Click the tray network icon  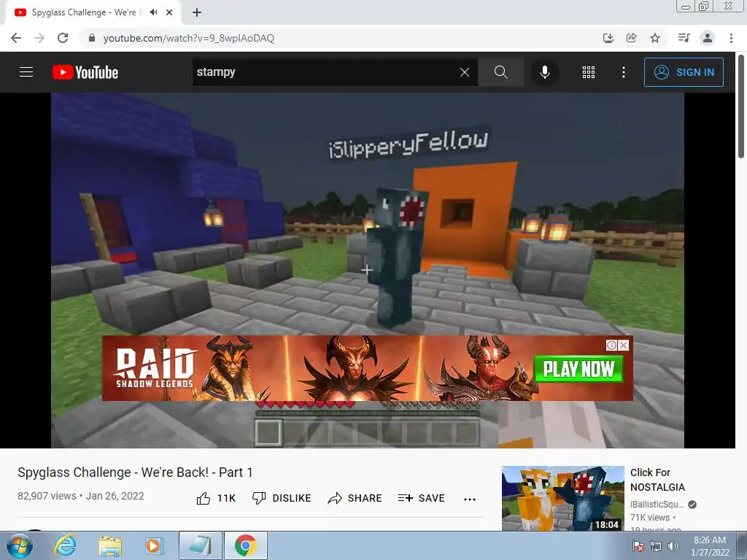(656, 546)
